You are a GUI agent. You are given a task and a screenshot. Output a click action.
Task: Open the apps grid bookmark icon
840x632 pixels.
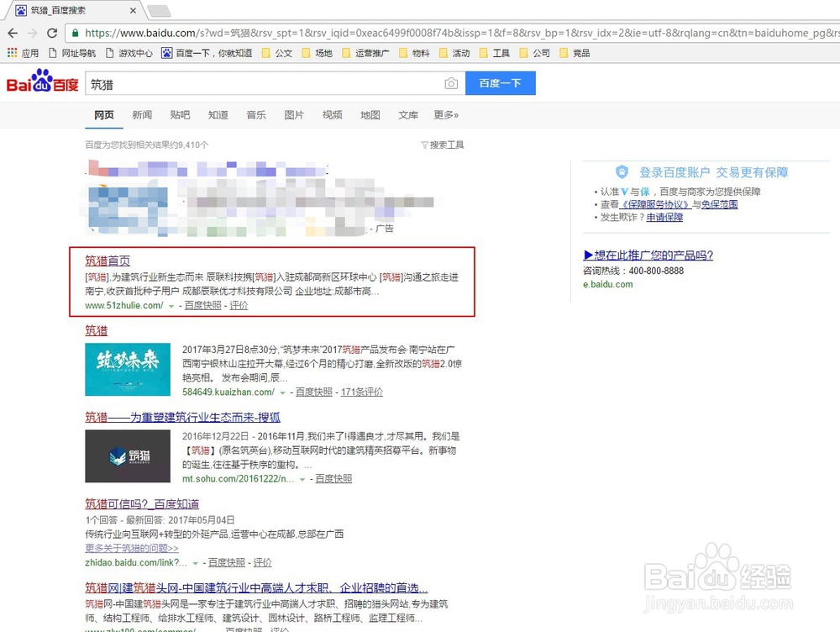[x=12, y=53]
